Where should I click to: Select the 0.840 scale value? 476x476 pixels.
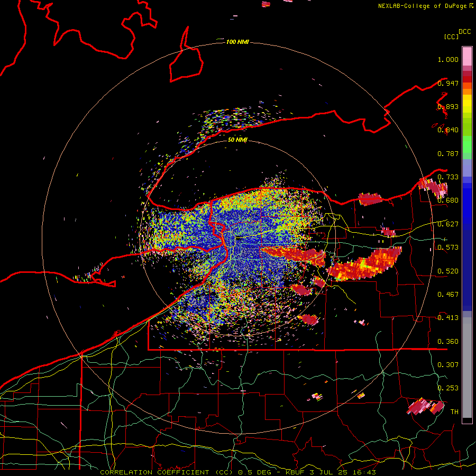[448, 130]
